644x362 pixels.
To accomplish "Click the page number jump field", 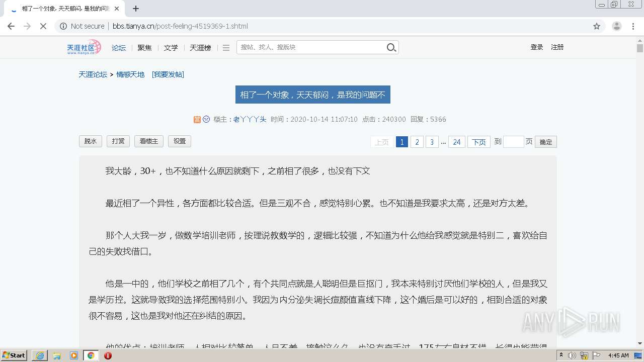I will tap(513, 142).
